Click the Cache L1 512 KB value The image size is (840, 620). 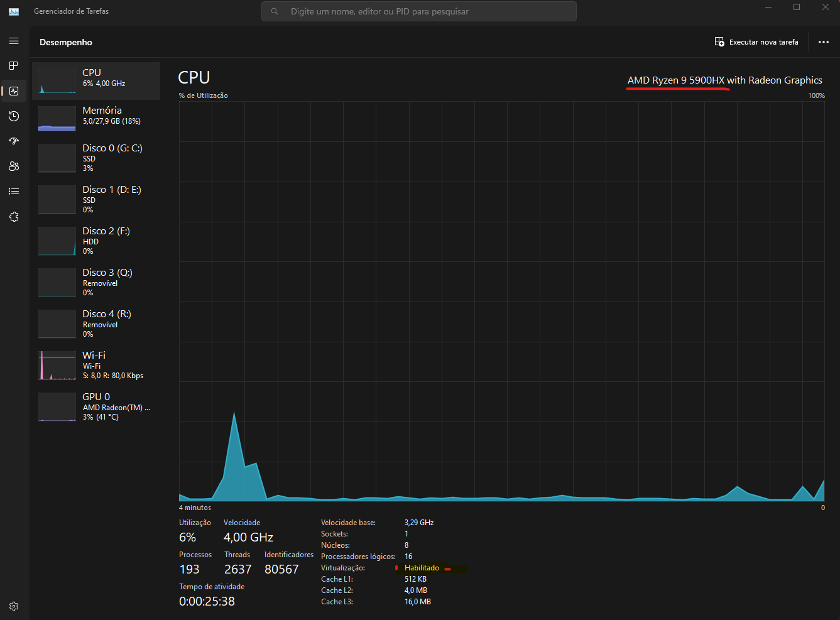(x=415, y=579)
